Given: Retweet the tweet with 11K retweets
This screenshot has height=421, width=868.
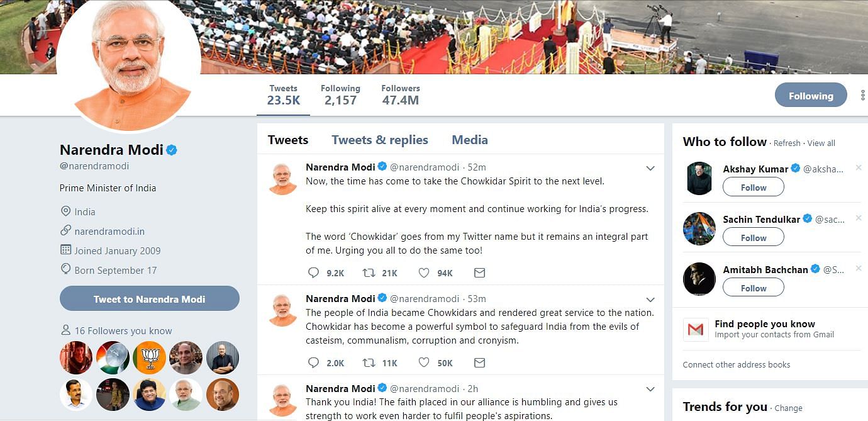Looking at the screenshot, I should (x=369, y=363).
